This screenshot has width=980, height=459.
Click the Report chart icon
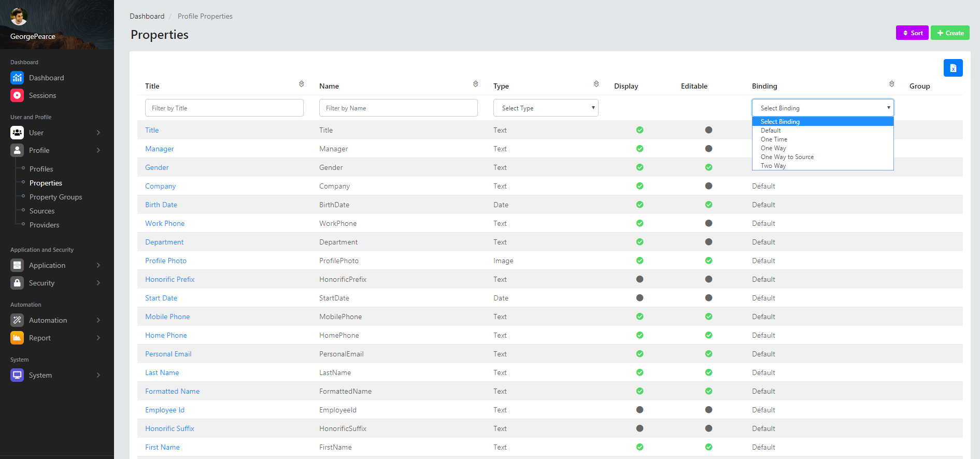coord(17,338)
